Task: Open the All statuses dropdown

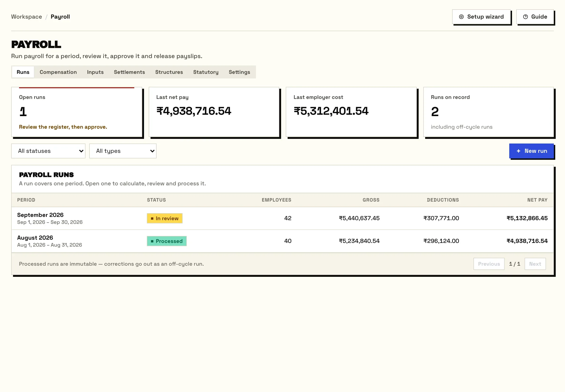Action: [48, 151]
